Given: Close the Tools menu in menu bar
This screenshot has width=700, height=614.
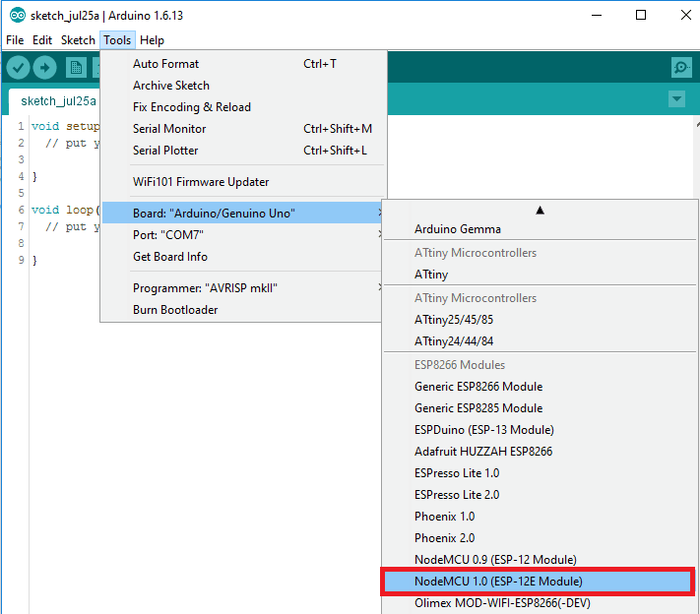Looking at the screenshot, I should [117, 40].
